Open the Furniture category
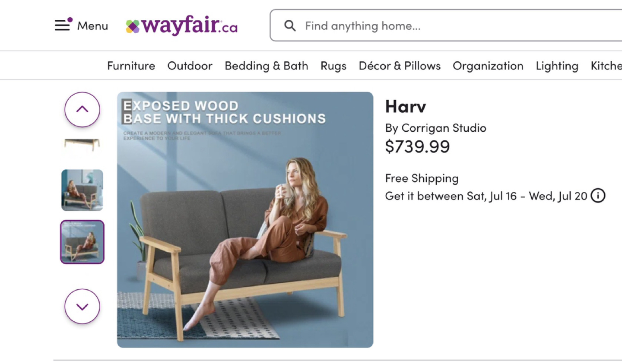Viewport: 622px width, 364px height. [131, 66]
